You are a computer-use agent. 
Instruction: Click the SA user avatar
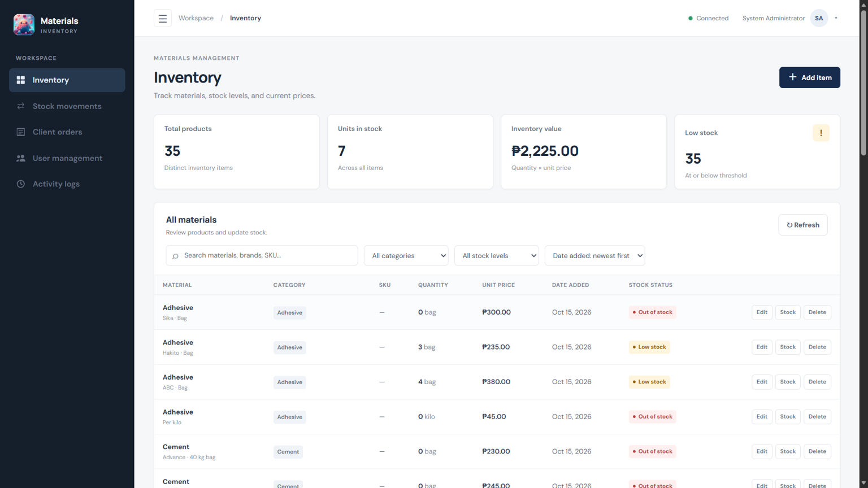[x=819, y=18]
